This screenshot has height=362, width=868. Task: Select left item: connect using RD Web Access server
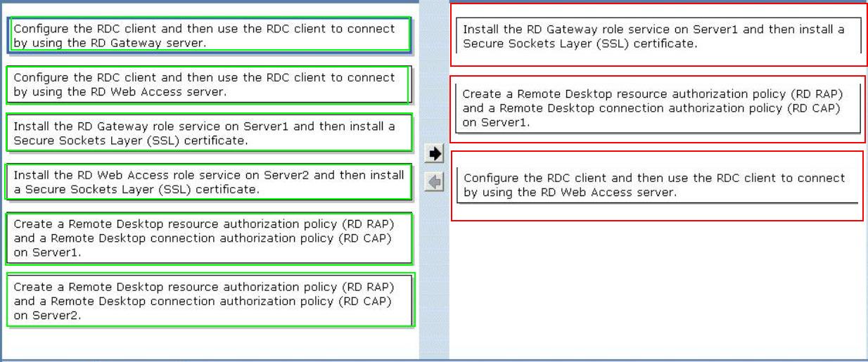pyautogui.click(x=208, y=84)
